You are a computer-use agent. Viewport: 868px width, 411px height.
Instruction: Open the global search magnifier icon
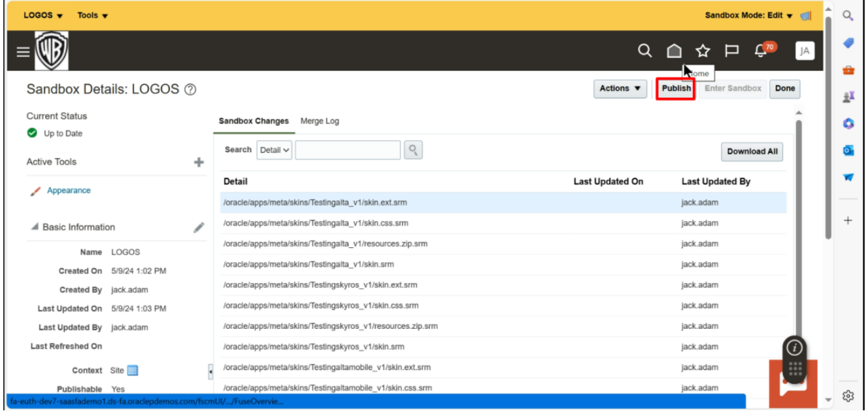click(646, 50)
